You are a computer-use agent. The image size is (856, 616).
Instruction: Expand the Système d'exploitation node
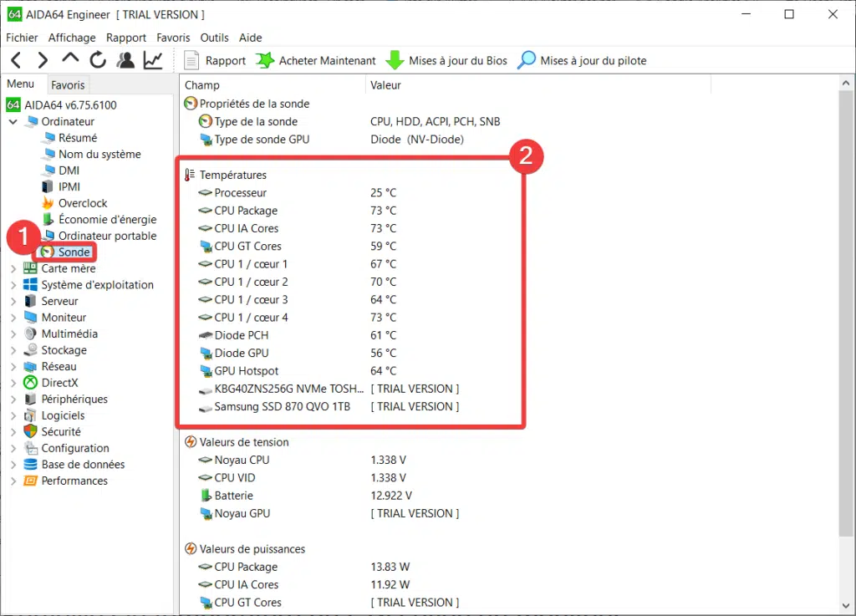[x=13, y=285]
